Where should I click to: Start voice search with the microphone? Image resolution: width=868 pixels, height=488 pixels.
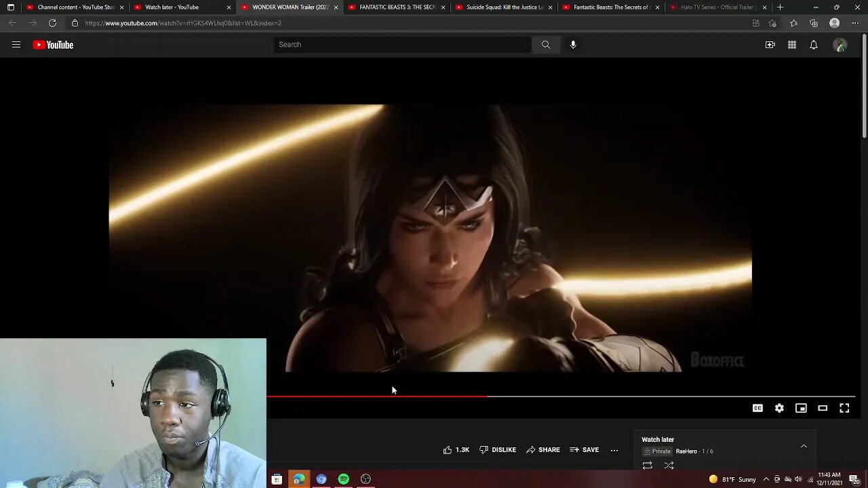[x=573, y=45]
